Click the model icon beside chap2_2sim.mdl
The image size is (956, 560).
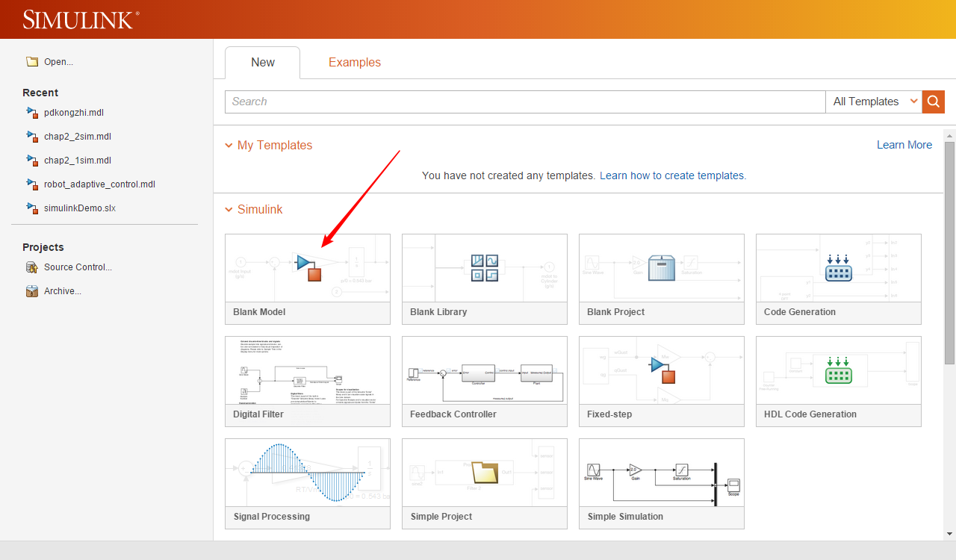coord(31,137)
